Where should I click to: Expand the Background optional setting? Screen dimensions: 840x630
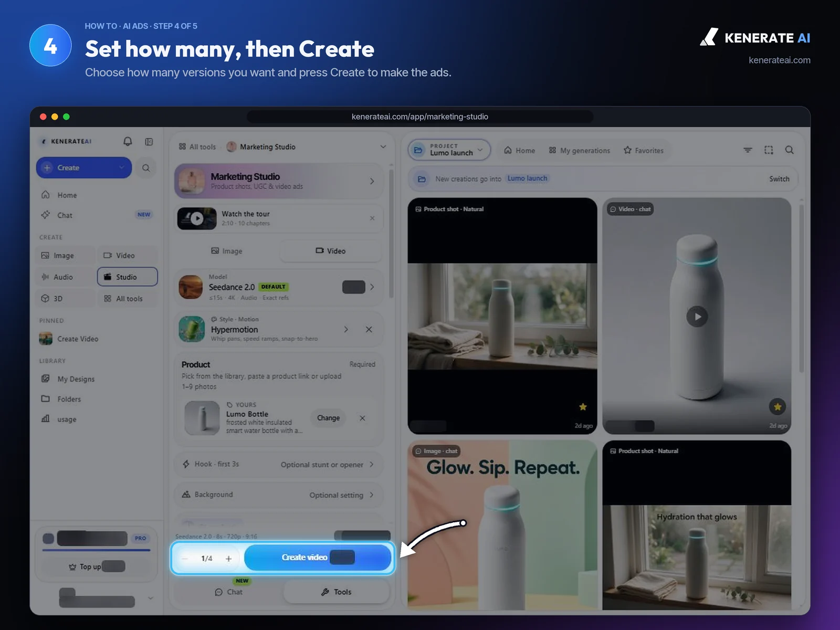pyautogui.click(x=279, y=495)
